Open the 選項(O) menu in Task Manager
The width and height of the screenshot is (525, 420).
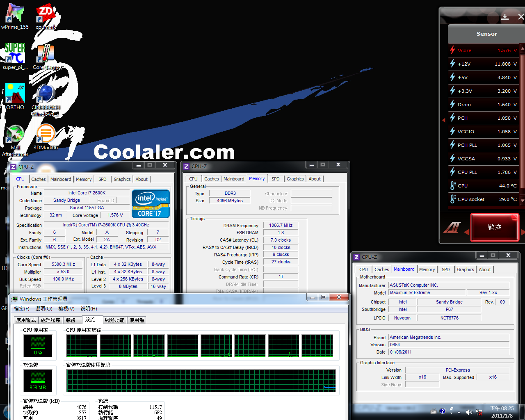point(44,308)
